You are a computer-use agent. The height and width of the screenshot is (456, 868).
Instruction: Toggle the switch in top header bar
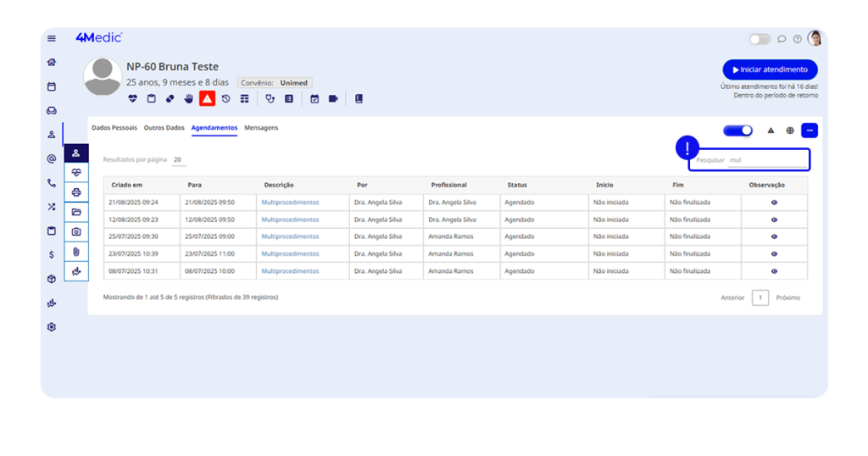(759, 39)
